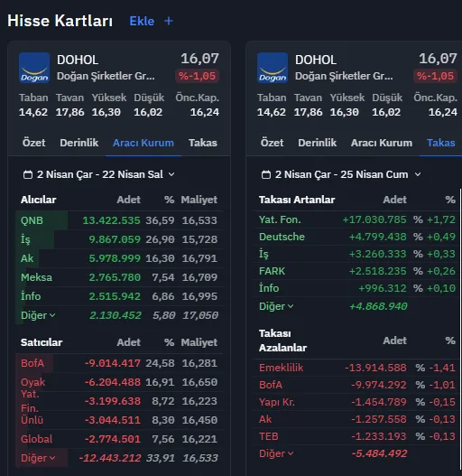Click Ak row in Takası Azalanlar
Image resolution: width=462 pixels, height=476 pixels.
[356, 419]
